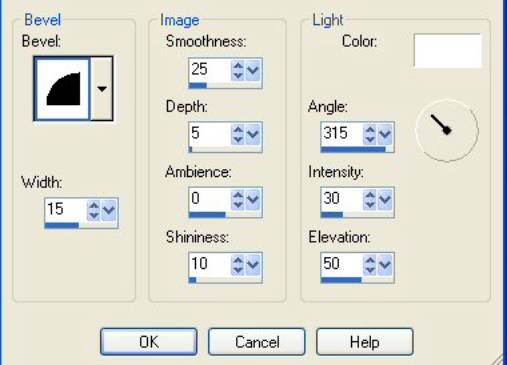Increase the Width value with up arrow

(94, 206)
